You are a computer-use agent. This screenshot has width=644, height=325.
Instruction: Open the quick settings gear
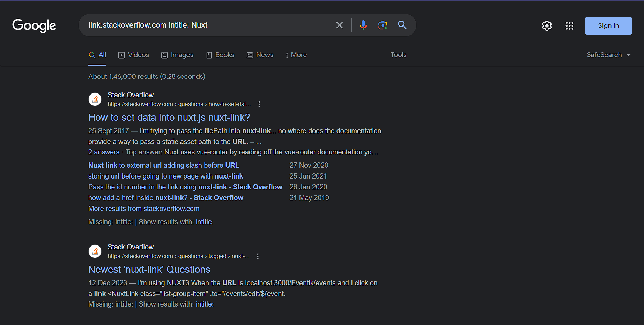pos(547,26)
